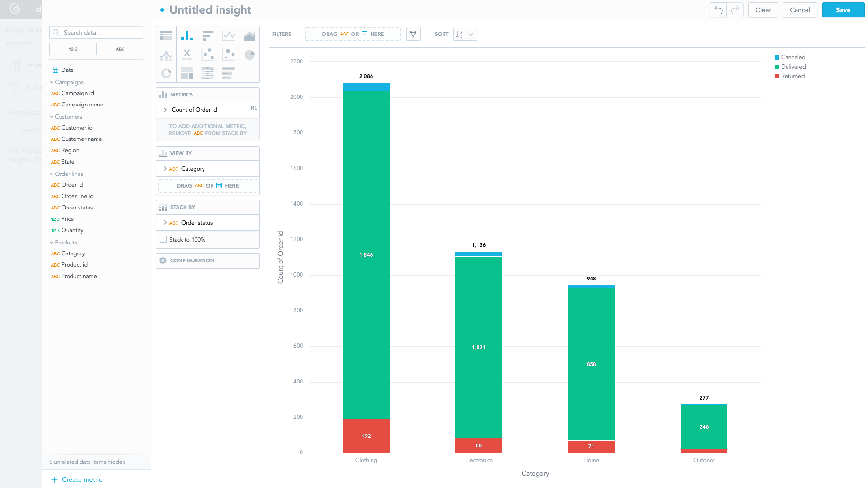Screen dimensions: 868x488
Task: Select the Column chart visualization
Action: pyautogui.click(x=187, y=35)
